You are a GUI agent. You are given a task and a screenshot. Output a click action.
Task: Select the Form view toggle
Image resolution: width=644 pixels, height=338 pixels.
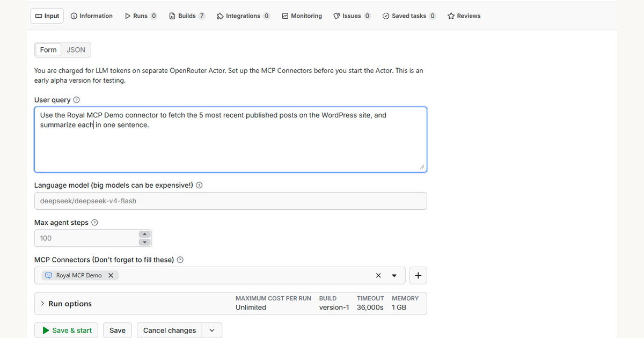point(48,50)
